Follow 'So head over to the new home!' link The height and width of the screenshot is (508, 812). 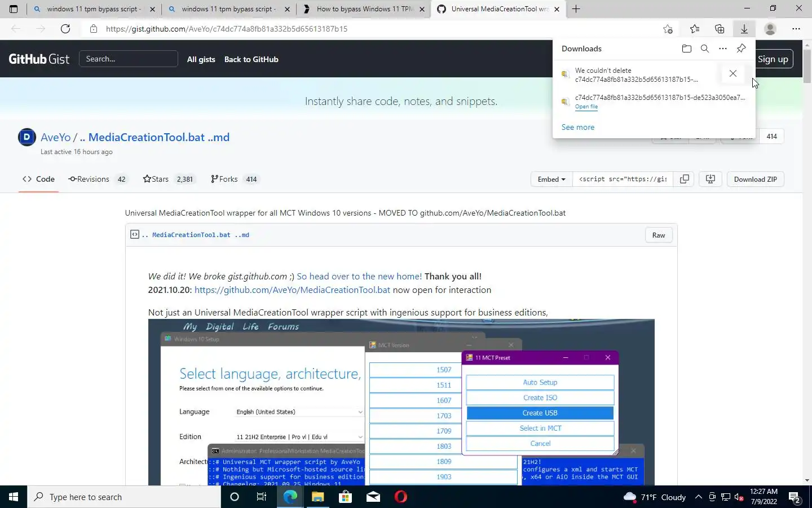359,276
